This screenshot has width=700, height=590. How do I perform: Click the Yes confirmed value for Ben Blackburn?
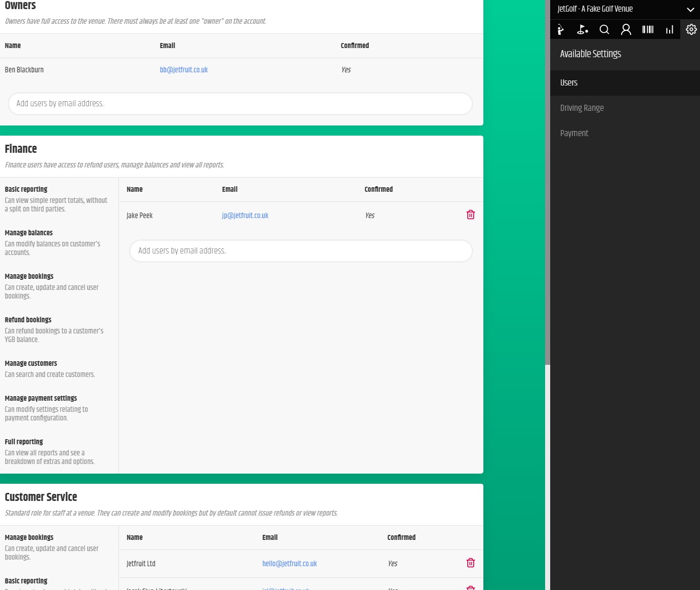point(346,70)
